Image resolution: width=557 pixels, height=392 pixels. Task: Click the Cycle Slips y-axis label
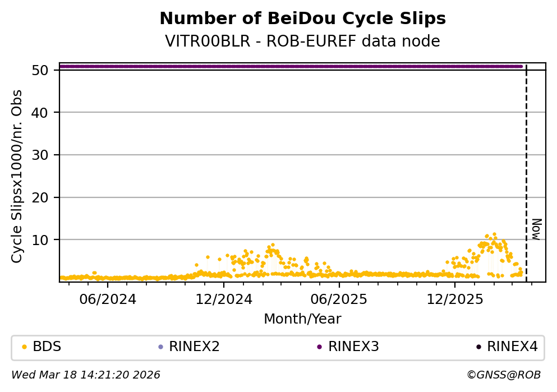click(18, 176)
